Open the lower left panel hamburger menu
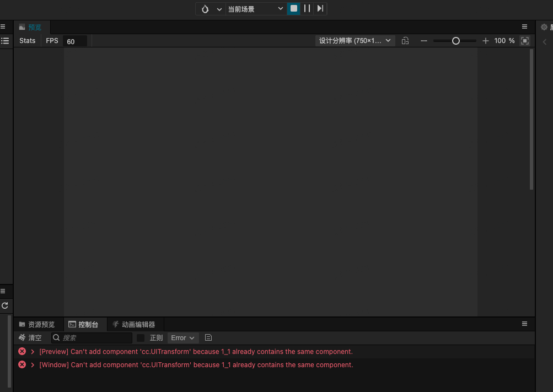 coord(3,291)
